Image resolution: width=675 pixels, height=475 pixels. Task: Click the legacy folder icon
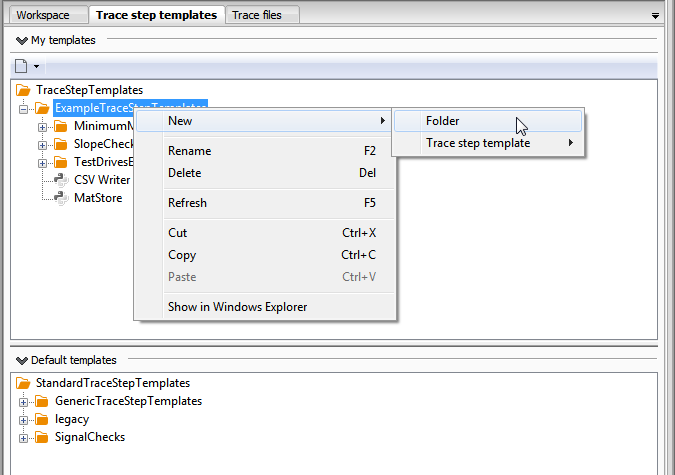(x=42, y=419)
